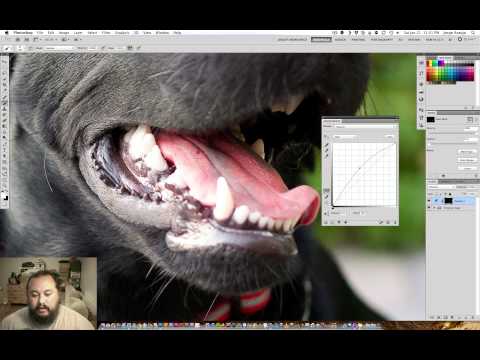Toggle visibility of the bottom layer
480x360 pixels.
point(429,208)
